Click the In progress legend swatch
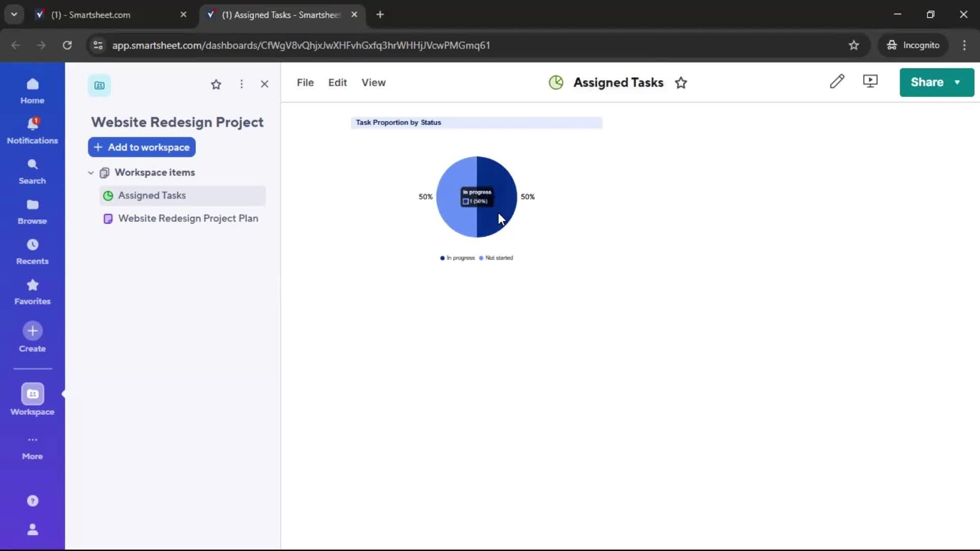Viewport: 980px width, 551px height. pyautogui.click(x=443, y=258)
